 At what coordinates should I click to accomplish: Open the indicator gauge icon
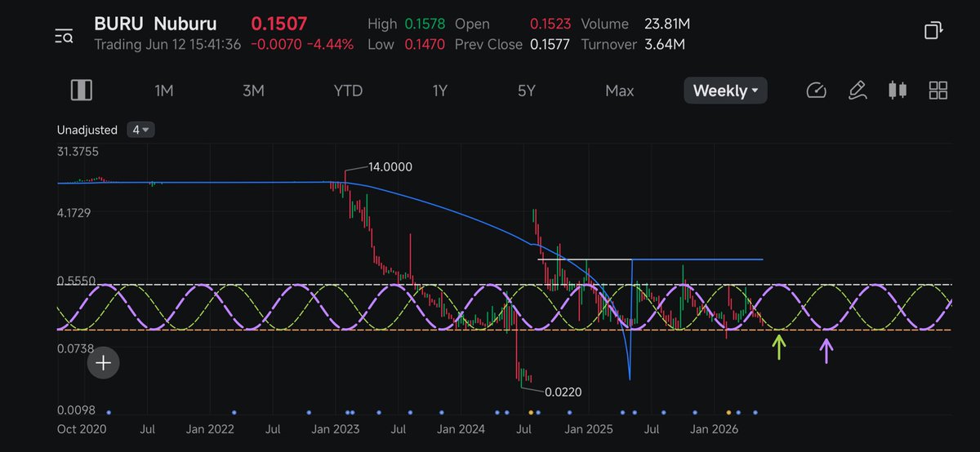click(x=816, y=91)
